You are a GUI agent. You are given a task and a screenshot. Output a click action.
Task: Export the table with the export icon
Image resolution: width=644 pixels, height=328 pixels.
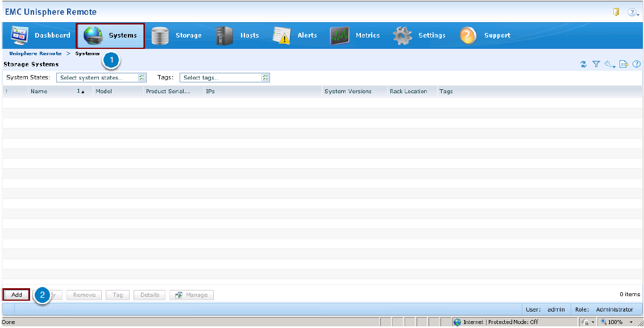pos(624,64)
